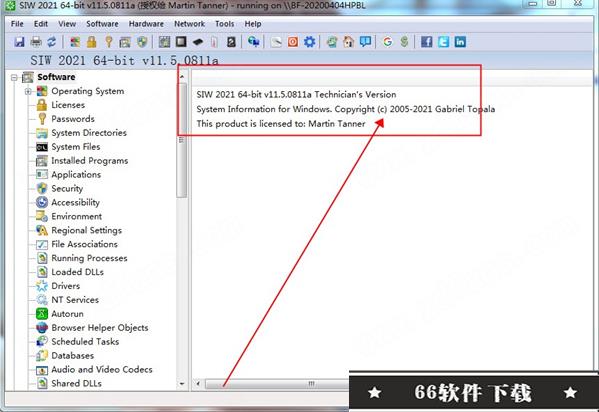Click the Refresh arrows toolbar icon
This screenshot has width=599, height=412.
pyautogui.click(x=52, y=42)
